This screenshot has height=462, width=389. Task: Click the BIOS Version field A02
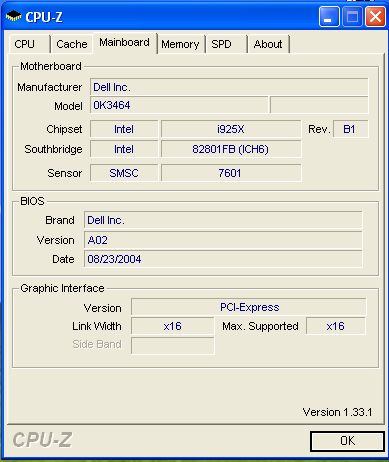(x=223, y=240)
